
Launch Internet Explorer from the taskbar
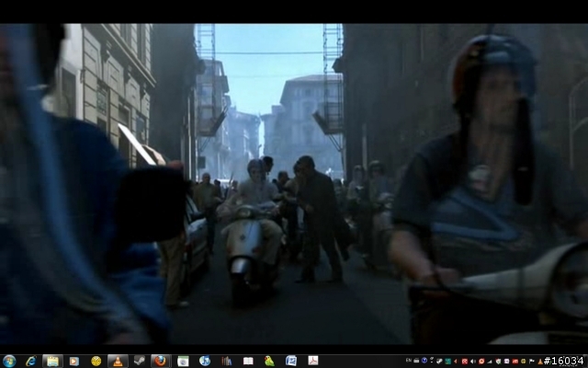(x=30, y=362)
